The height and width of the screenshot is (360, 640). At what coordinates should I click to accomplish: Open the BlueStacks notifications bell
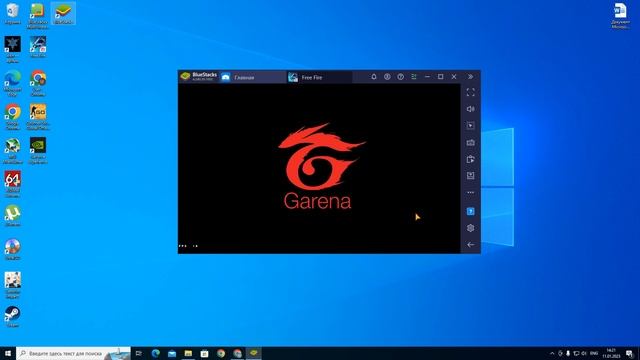[373, 77]
